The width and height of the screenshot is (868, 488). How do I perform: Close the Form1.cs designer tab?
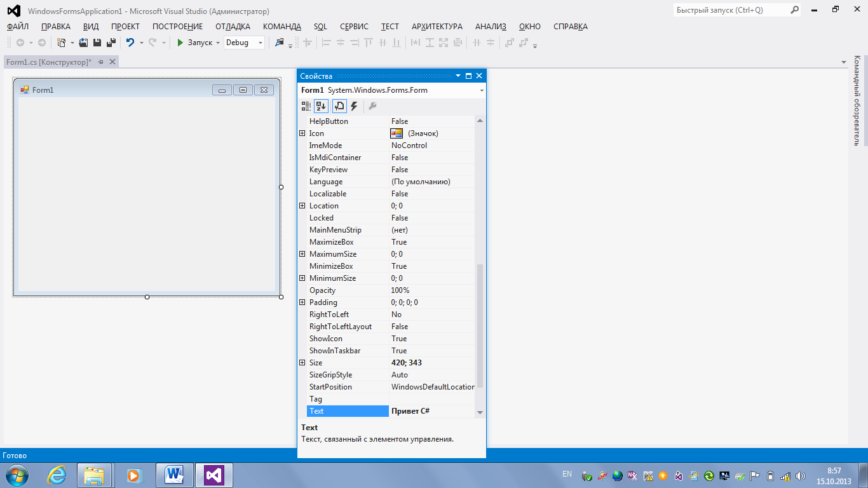click(112, 62)
